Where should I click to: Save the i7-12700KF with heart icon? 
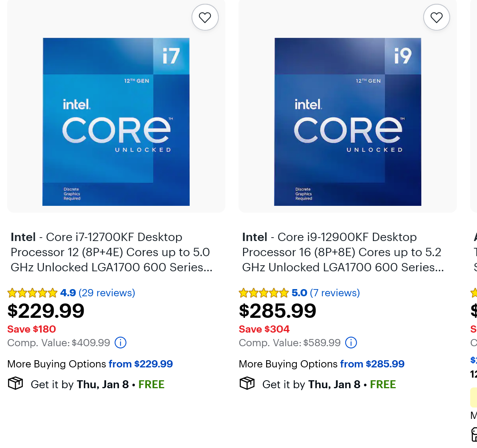205,17
